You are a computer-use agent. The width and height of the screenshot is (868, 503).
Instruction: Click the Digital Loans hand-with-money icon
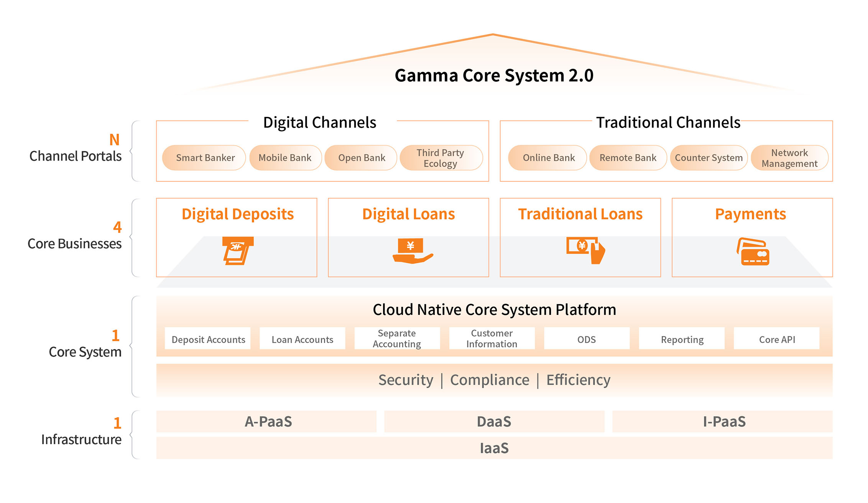[412, 251]
